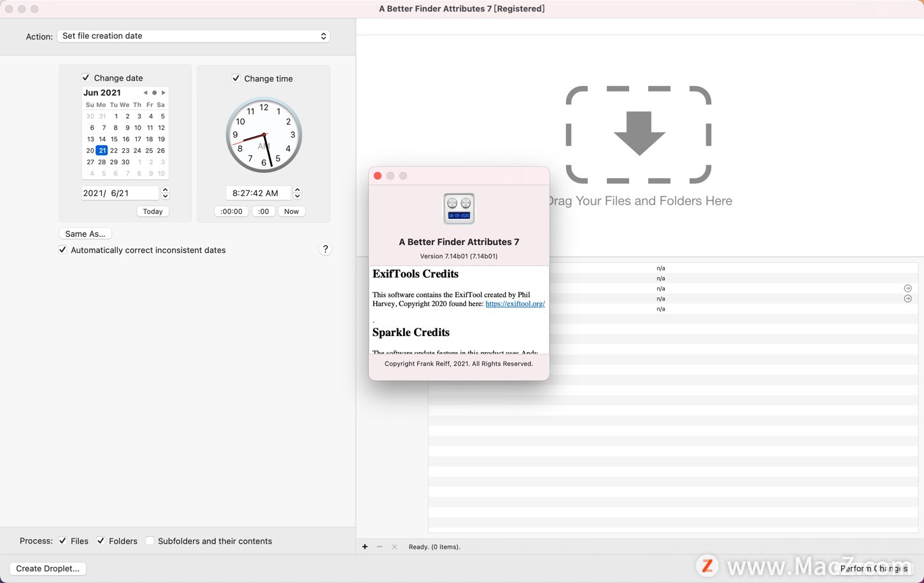
Task: Click the Sparkle Credits heading
Action: (411, 332)
